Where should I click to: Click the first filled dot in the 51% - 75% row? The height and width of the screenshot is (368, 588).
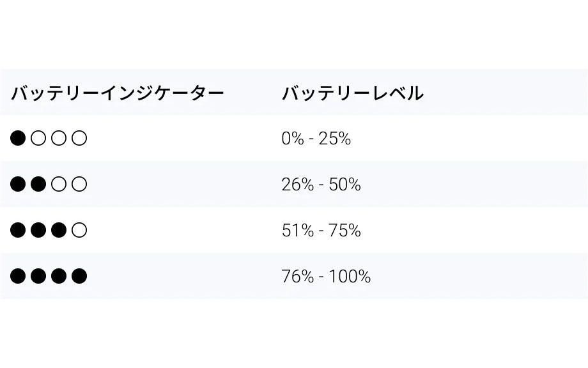coord(18,230)
